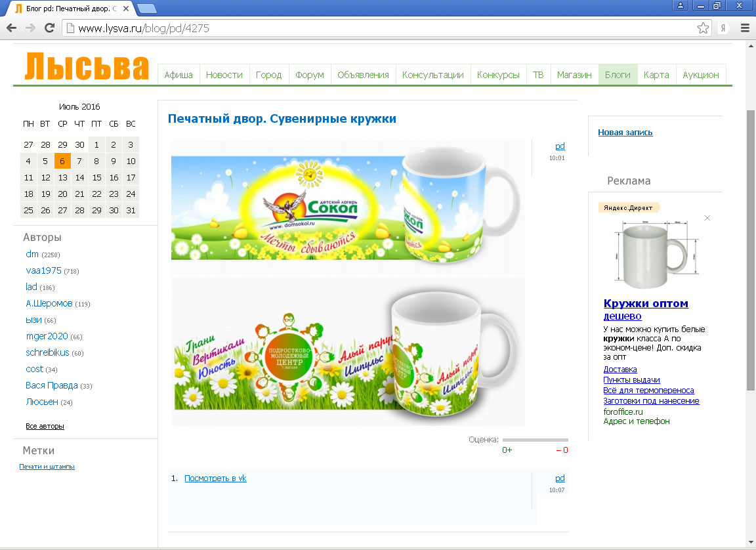The height and width of the screenshot is (550, 756).
Task: Click the 'Все авторы' link
Action: pos(45,426)
